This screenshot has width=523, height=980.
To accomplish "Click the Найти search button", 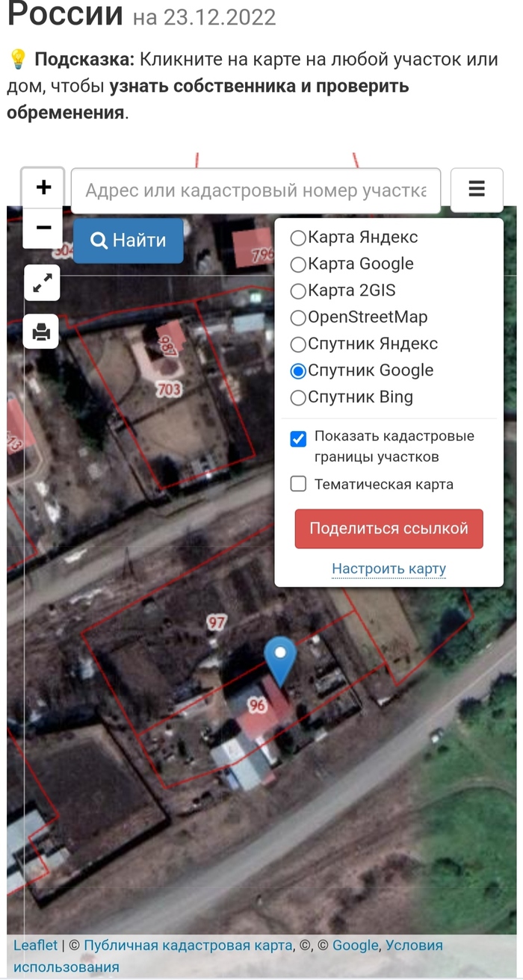I will click(x=129, y=241).
